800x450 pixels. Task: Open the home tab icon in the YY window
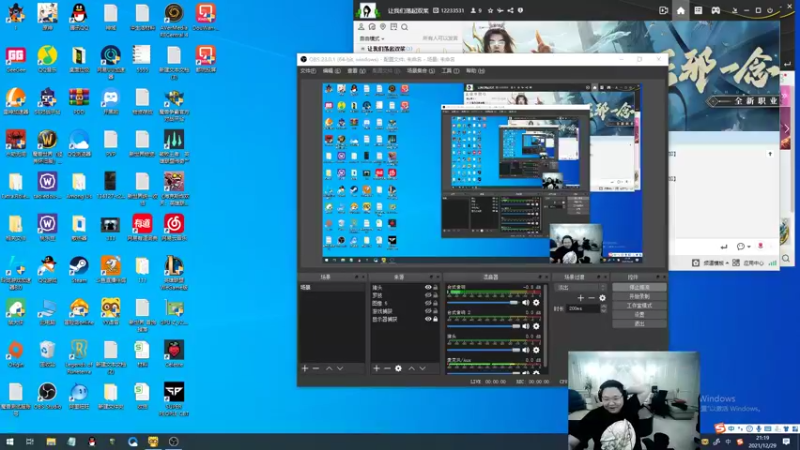[x=681, y=10]
